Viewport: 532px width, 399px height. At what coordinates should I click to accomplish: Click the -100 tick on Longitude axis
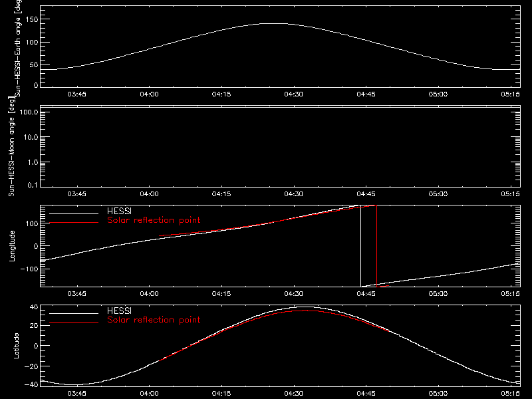click(29, 269)
